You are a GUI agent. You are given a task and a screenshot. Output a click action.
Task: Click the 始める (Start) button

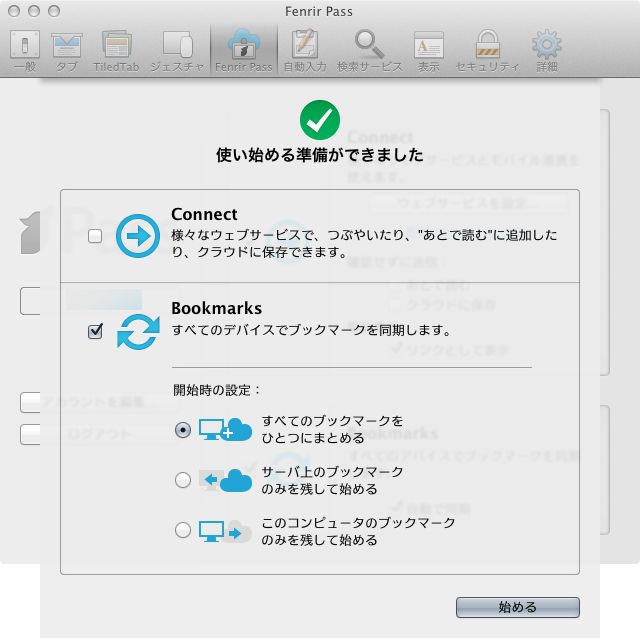coord(518,607)
